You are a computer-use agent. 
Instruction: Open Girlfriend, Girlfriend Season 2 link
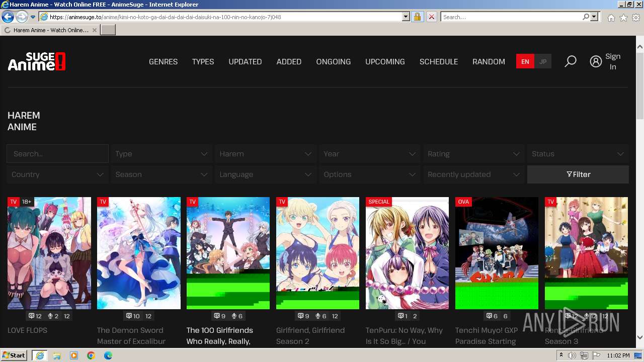click(x=310, y=336)
